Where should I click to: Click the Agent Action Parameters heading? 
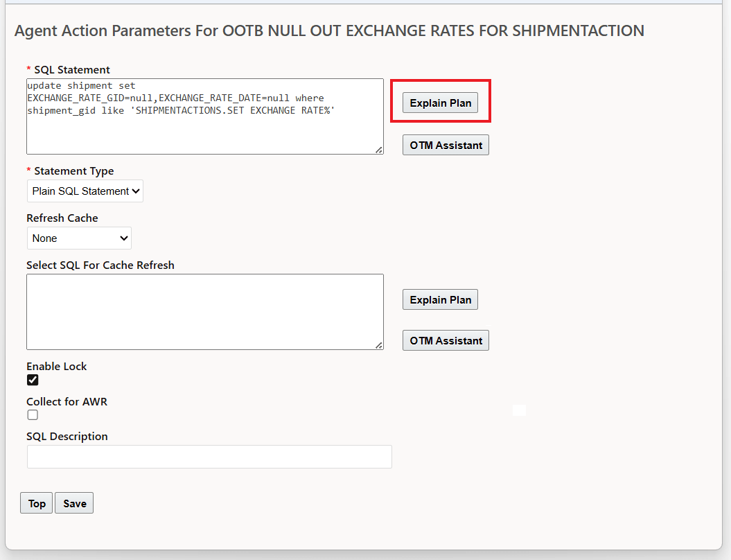point(329,30)
